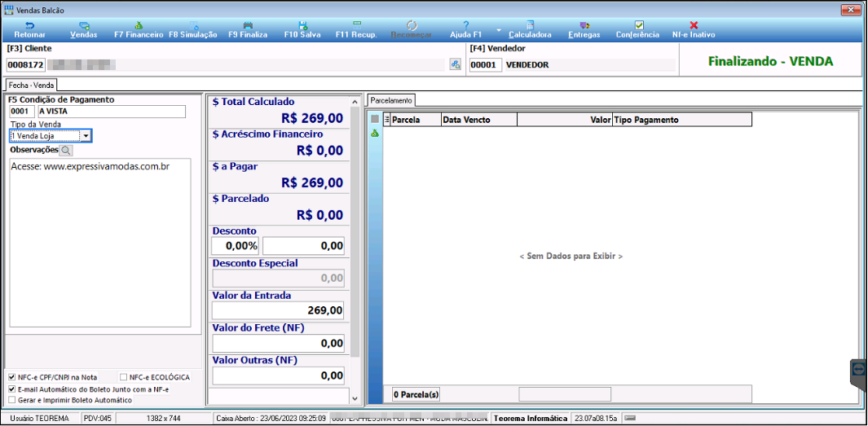Enable NFC-e ECOLÓGICA checkbox
Screen dimensions: 868x426
point(123,377)
